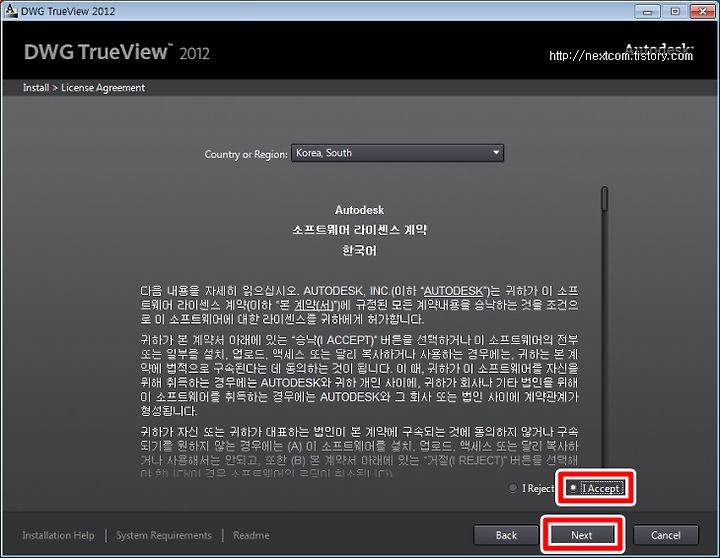The height and width of the screenshot is (558, 720).
Task: Click the license text scrollbar thumb
Action: click(x=605, y=199)
